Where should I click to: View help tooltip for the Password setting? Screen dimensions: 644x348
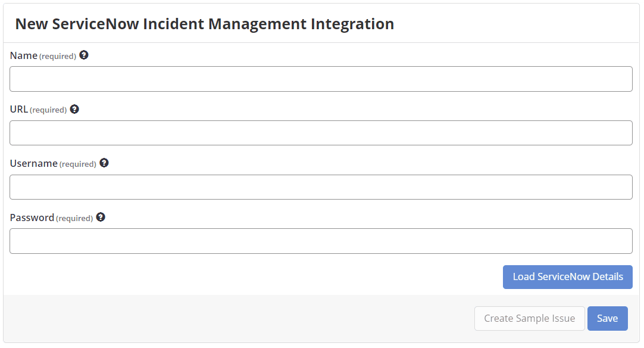click(x=101, y=217)
